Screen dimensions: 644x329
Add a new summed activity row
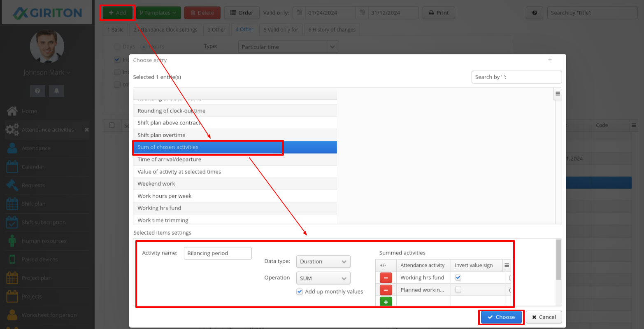coord(386,301)
